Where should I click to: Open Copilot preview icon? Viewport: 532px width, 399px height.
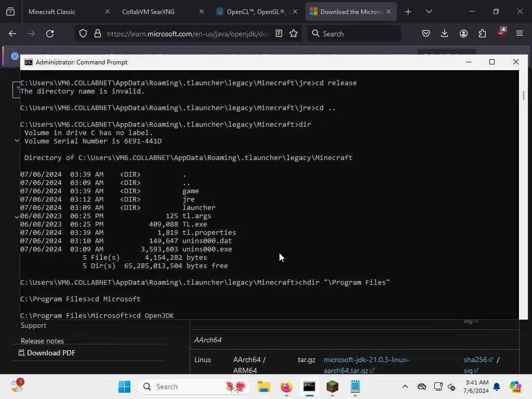(515, 387)
